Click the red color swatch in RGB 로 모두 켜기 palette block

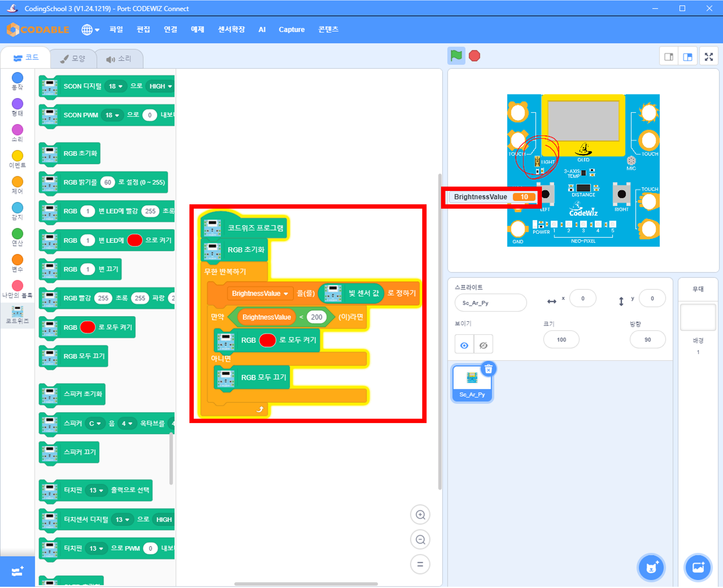(88, 327)
